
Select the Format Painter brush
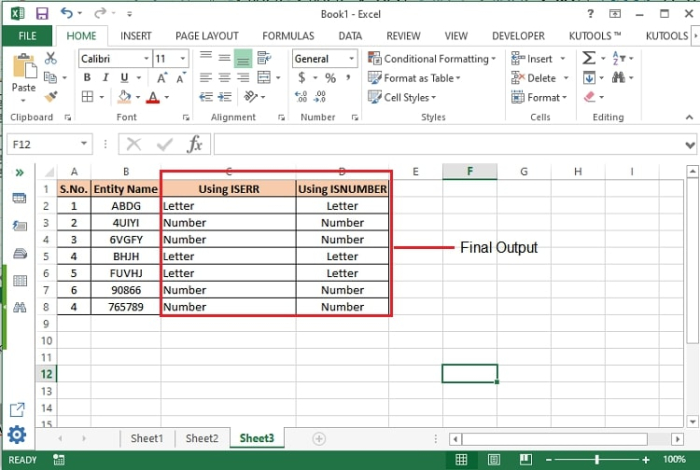pyautogui.click(x=51, y=97)
